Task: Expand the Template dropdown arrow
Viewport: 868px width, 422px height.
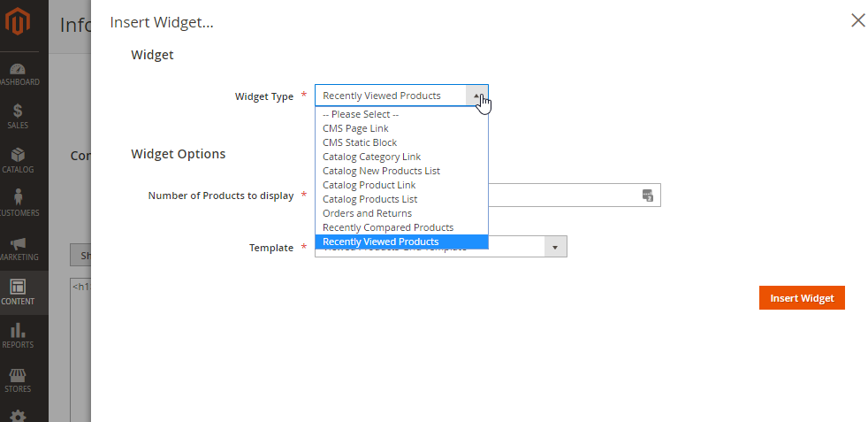Action: click(x=555, y=247)
